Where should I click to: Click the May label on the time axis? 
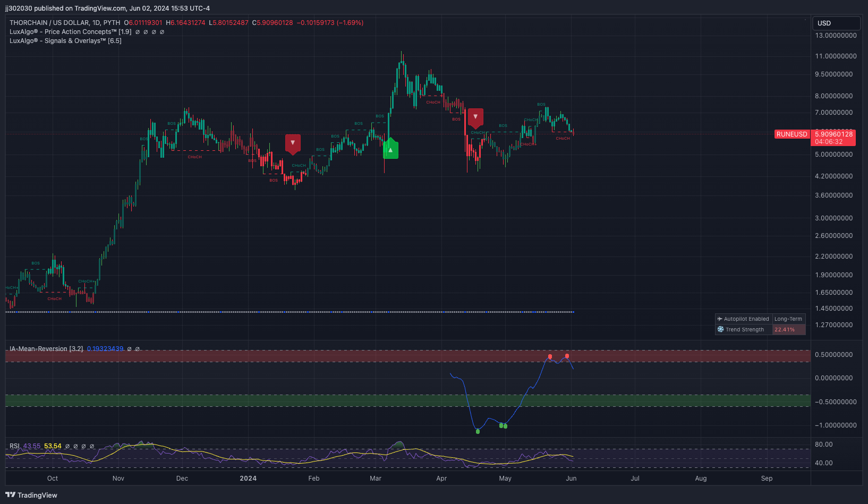(505, 479)
